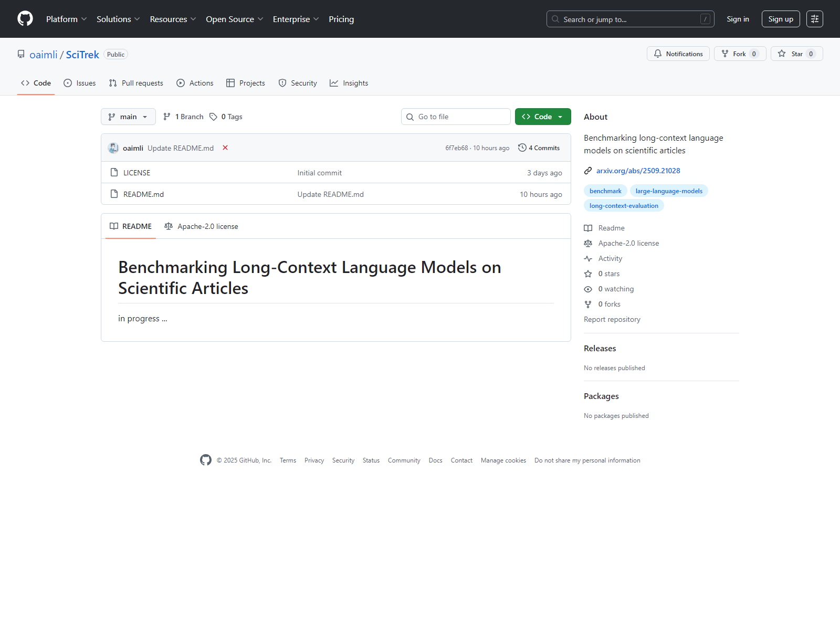Open the appearance settings icon button
840x630 pixels.
(815, 19)
